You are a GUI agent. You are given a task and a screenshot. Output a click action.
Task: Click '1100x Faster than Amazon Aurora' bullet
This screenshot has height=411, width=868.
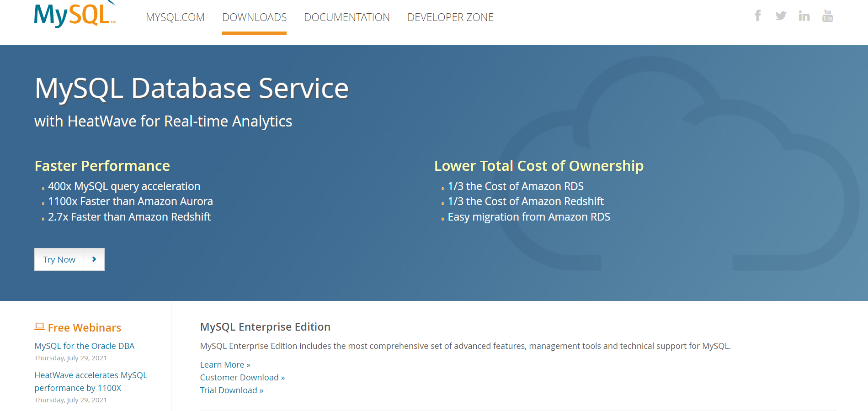pos(130,201)
